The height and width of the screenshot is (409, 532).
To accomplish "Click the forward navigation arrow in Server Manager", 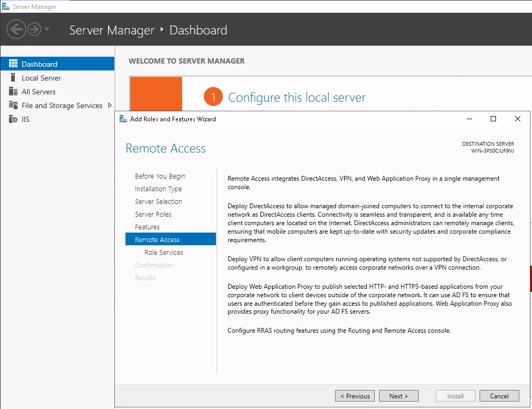I will point(34,30).
